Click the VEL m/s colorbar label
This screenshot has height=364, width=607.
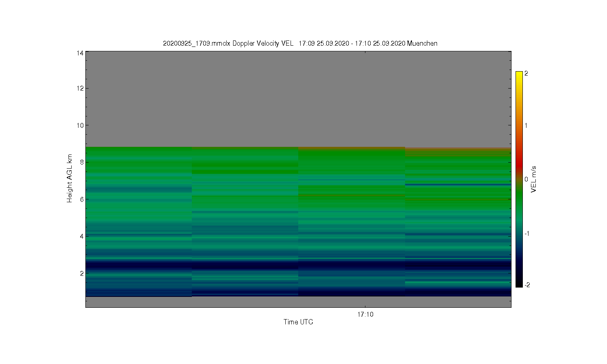[534, 179]
